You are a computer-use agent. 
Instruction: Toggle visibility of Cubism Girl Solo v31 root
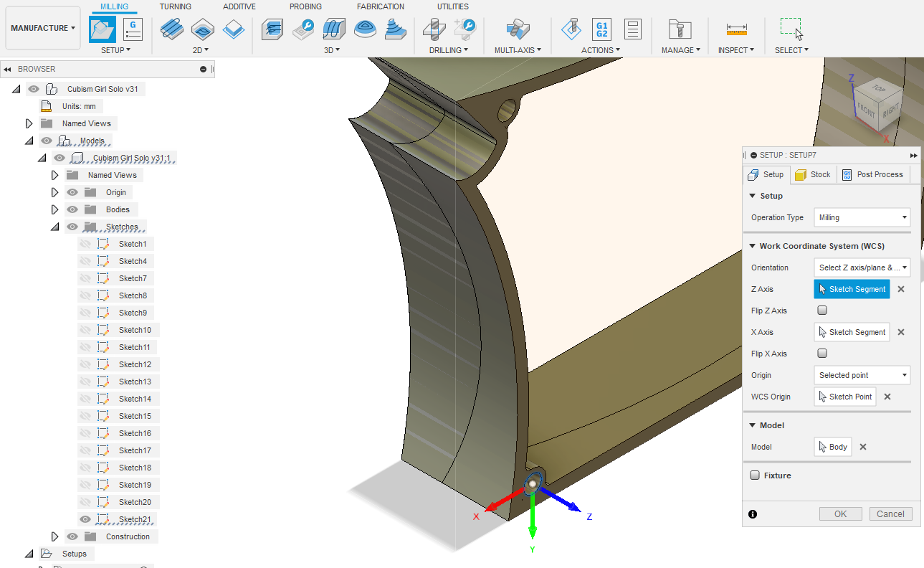[34, 89]
